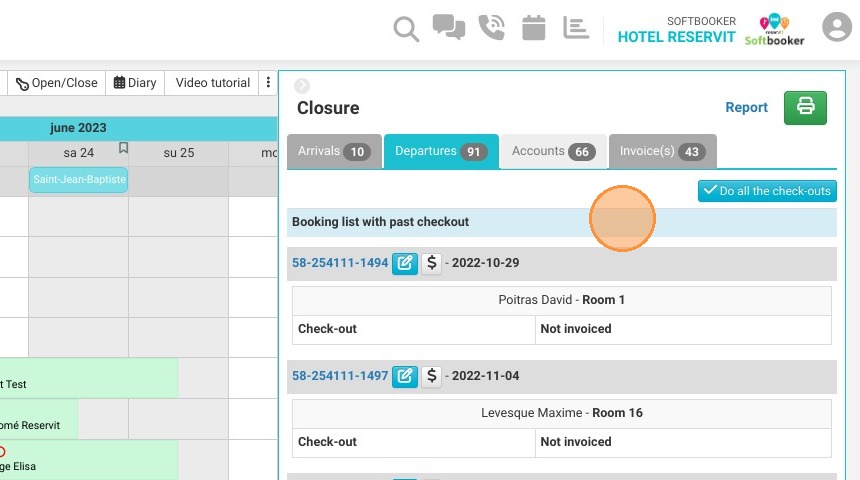Select the sa 24 date header
The width and height of the screenshot is (860, 480).
78,153
